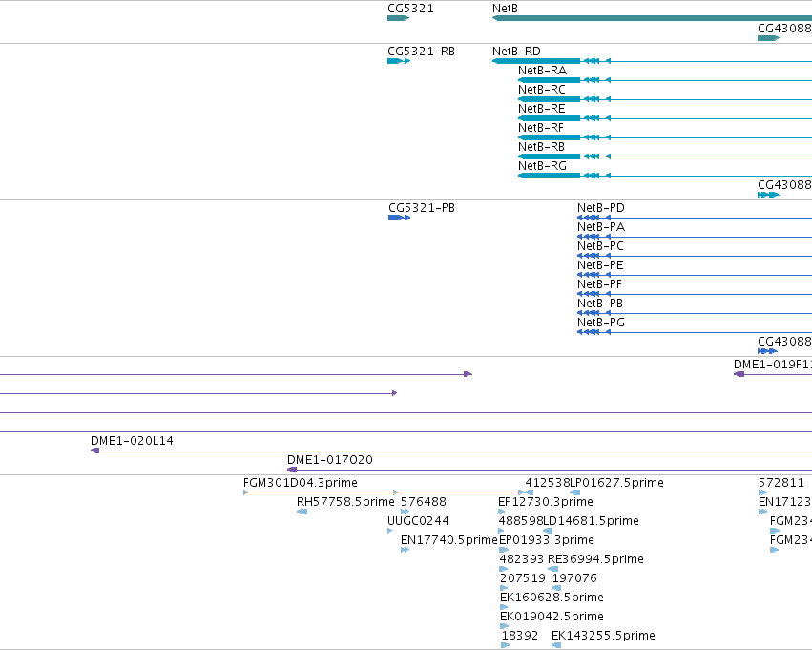Viewport: 812px width, 650px height.
Task: Select the NetB-PE protein feature
Action: 695,275
